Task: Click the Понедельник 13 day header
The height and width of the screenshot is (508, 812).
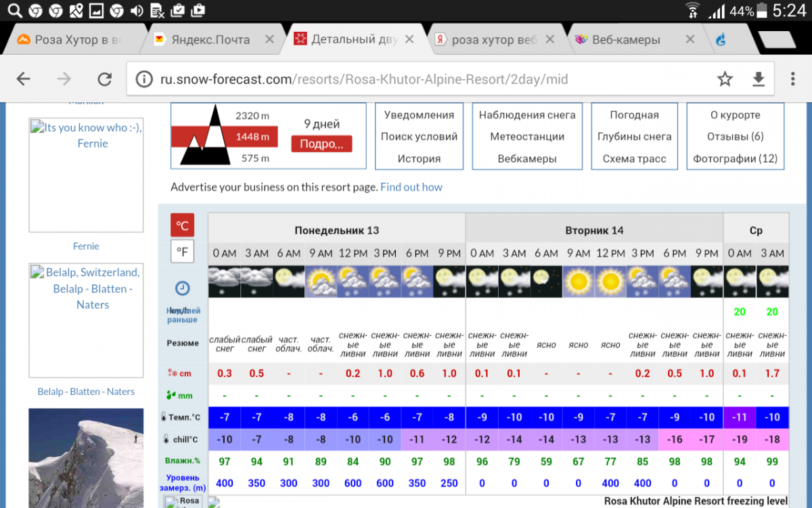Action: (336, 230)
